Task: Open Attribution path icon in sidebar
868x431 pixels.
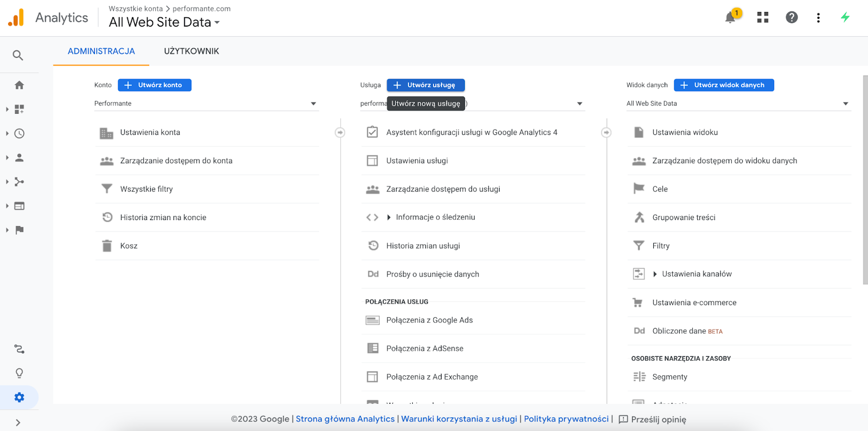Action: [20, 349]
